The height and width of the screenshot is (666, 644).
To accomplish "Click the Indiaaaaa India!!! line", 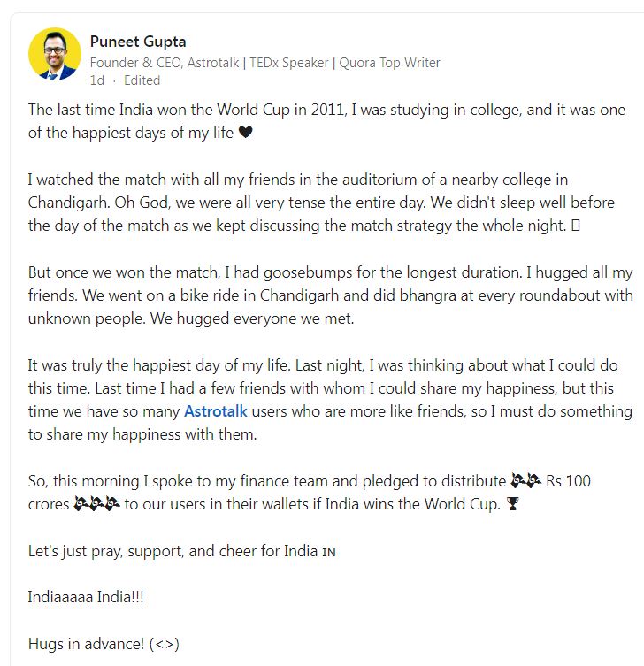I will tap(86, 597).
